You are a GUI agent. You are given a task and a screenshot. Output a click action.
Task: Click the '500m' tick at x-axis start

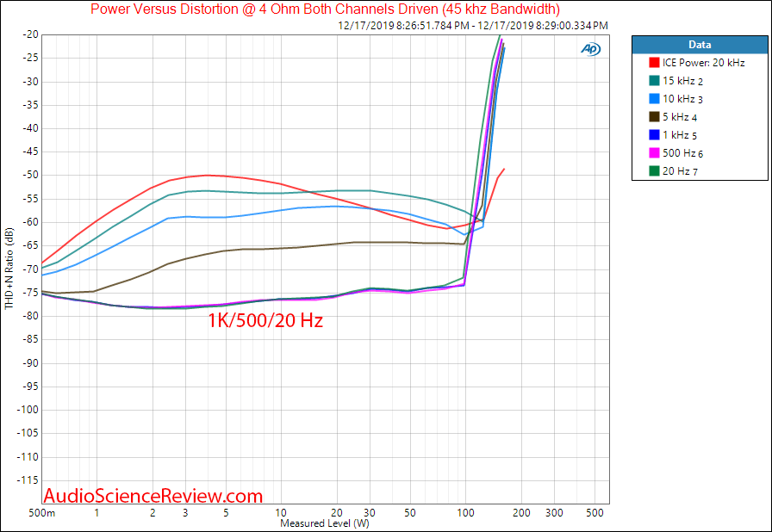(40, 512)
